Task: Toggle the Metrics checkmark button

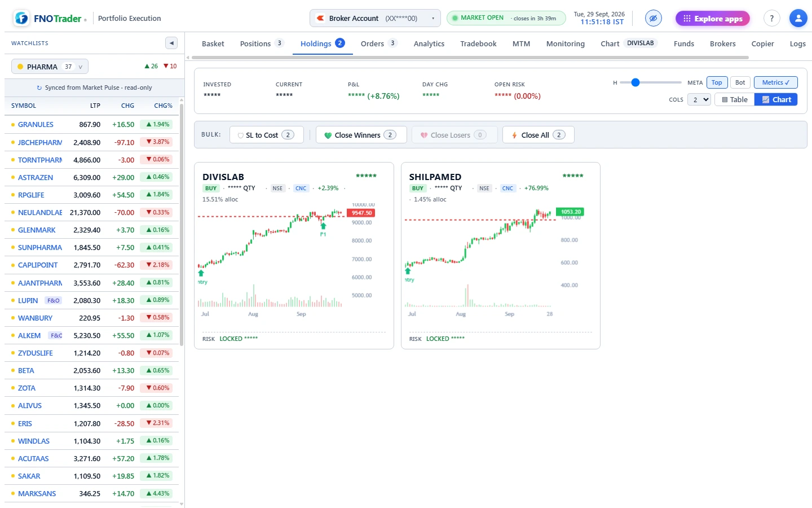Action: point(775,82)
